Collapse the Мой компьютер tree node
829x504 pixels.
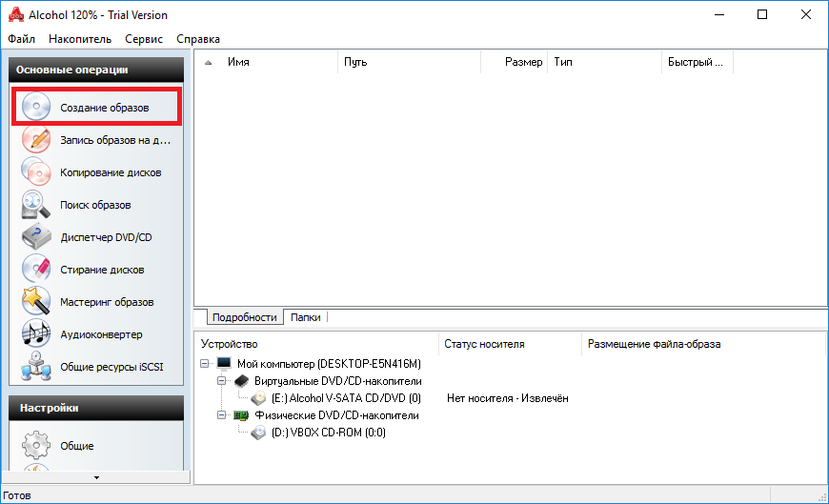click(x=207, y=364)
